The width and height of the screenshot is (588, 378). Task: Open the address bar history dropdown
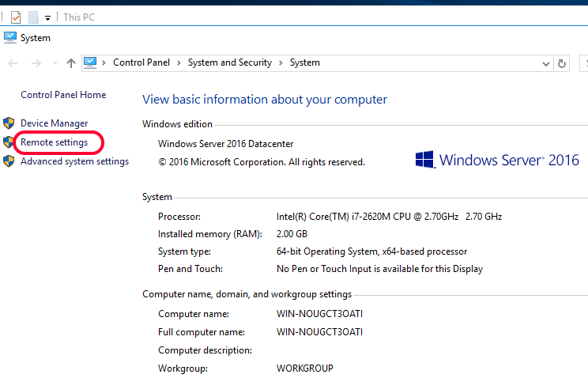point(546,64)
